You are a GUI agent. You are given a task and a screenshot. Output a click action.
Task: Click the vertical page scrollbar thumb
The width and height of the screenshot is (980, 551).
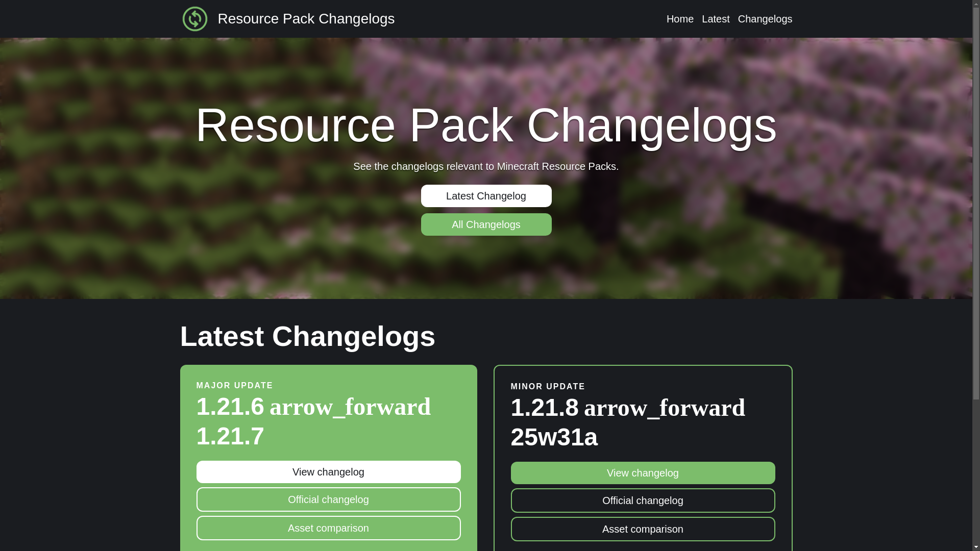tap(976, 204)
